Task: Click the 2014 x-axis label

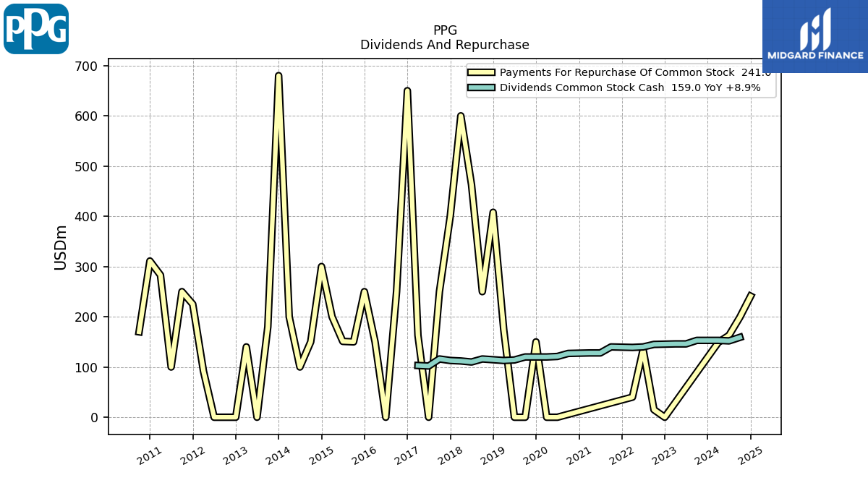Action: coord(278,455)
